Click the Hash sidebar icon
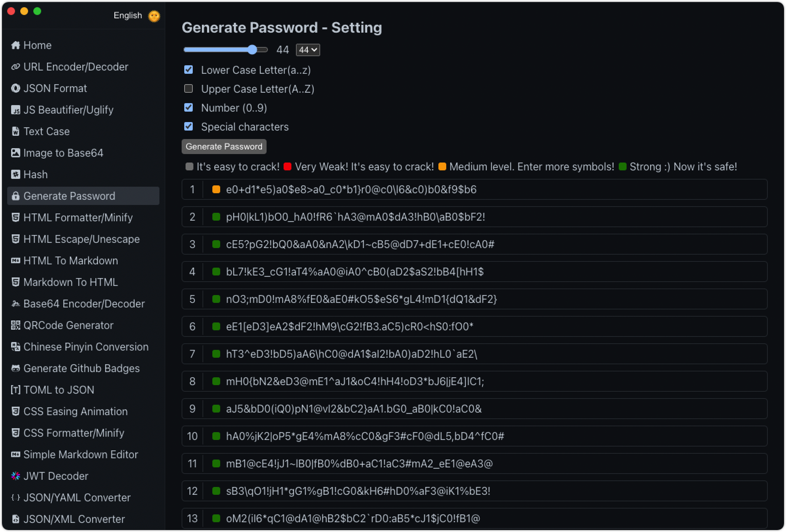The width and height of the screenshot is (786, 532). pos(16,174)
